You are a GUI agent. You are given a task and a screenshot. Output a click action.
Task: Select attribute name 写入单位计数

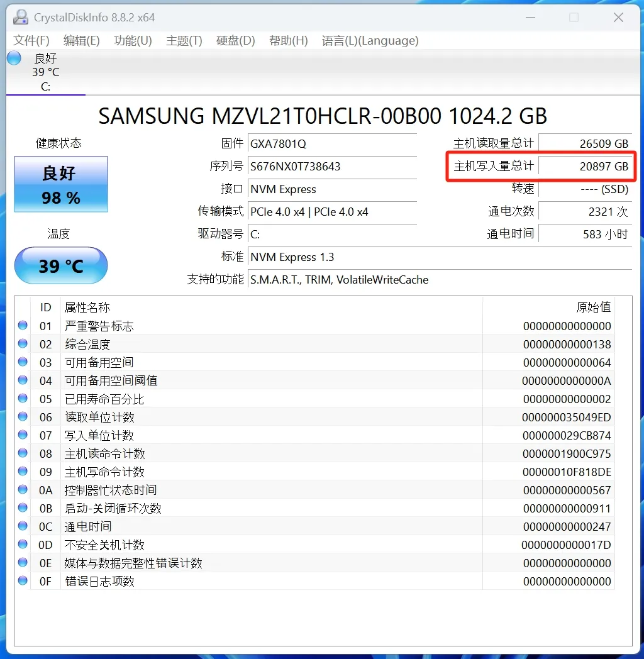[99, 435]
